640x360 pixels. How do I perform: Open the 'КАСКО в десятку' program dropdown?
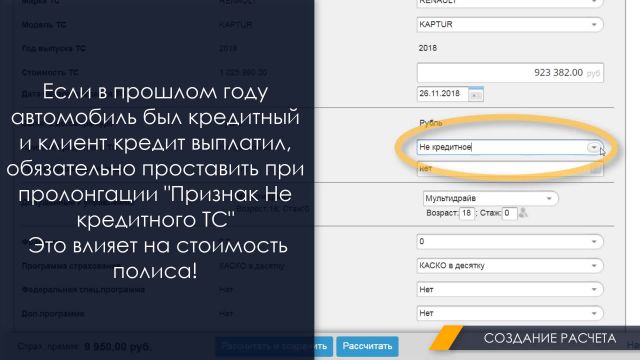click(x=510, y=266)
